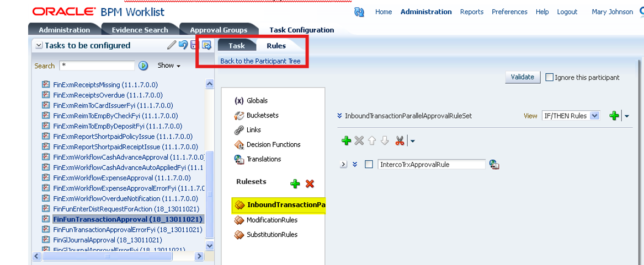
Task: Click Back to the Participant Tree link
Action: point(260,61)
